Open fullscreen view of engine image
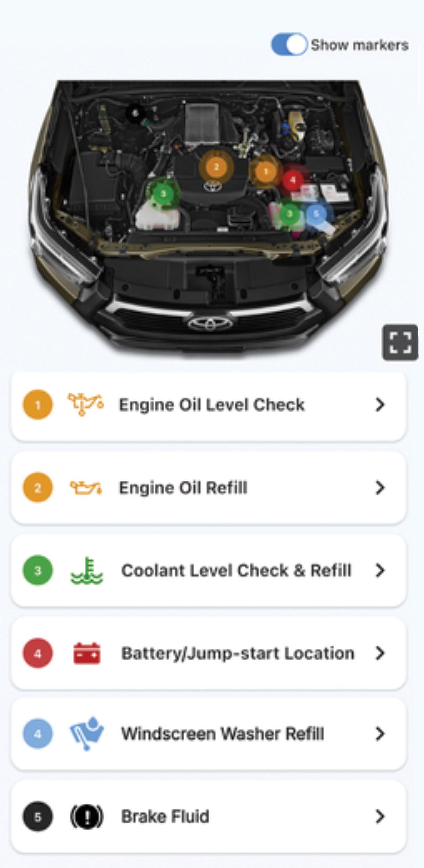Screen dimensions: 424x868 pos(400,342)
